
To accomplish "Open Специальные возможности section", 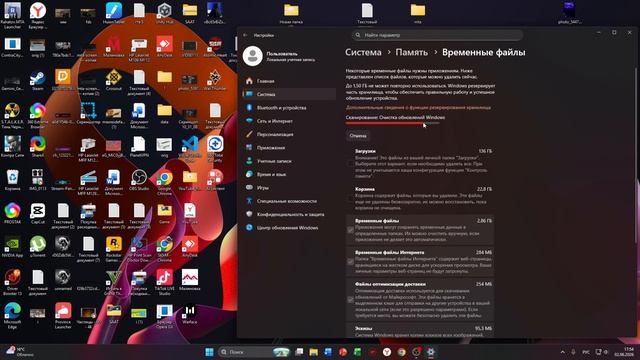I will point(289,201).
